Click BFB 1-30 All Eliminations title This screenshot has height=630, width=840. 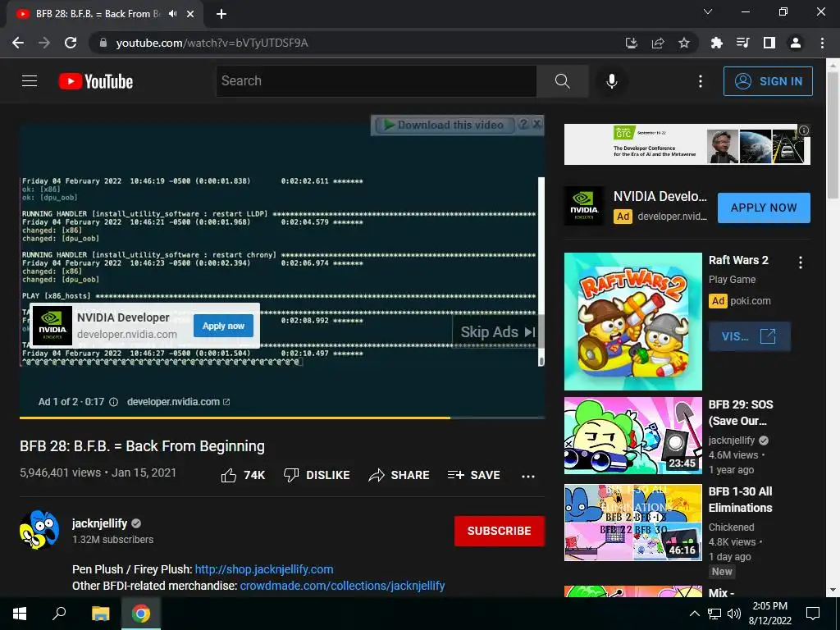[x=741, y=500]
